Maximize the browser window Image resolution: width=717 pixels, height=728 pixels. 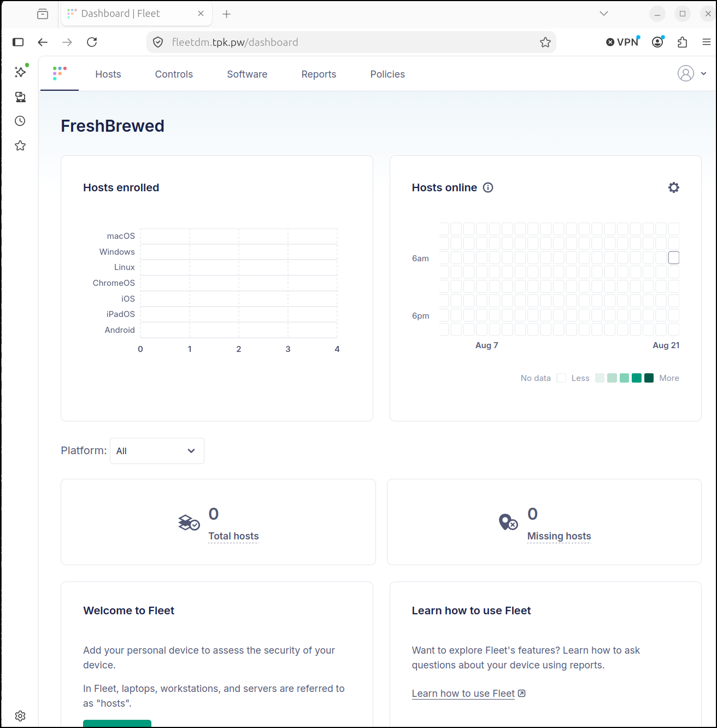(x=683, y=14)
